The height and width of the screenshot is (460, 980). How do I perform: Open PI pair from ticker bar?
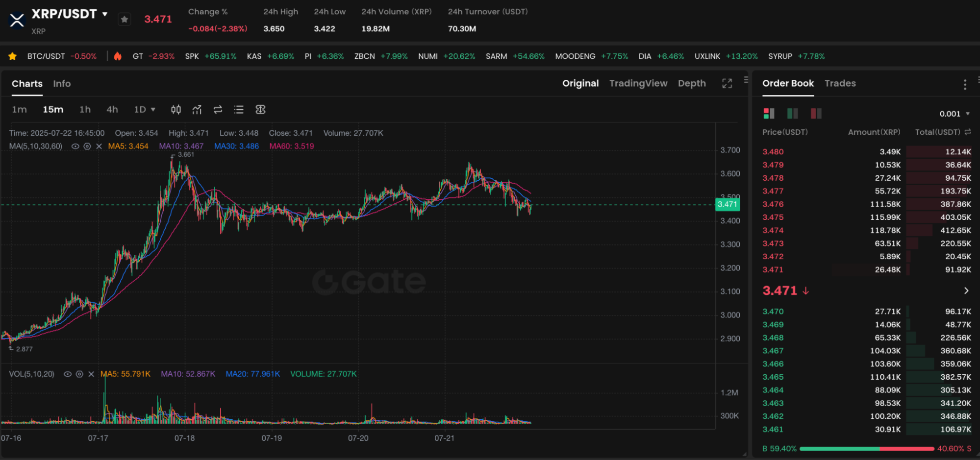point(324,56)
